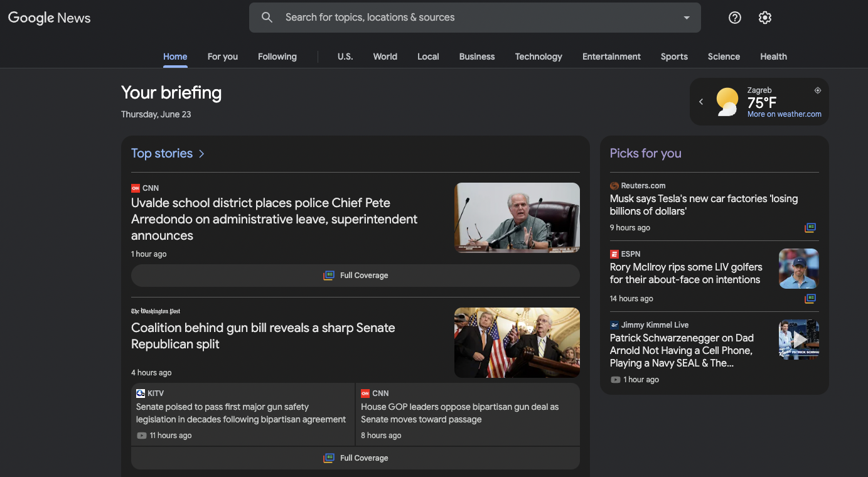Open Senate gun bill story thumbnail

click(517, 343)
